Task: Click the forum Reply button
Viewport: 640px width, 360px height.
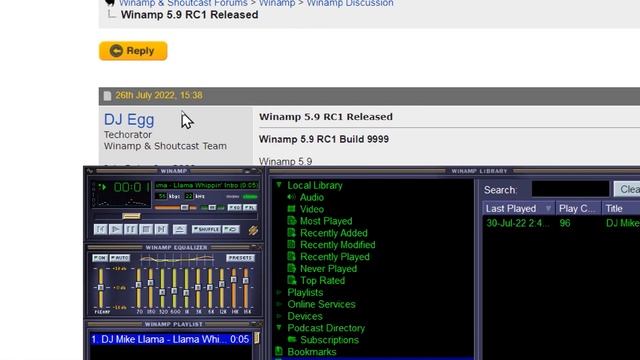Action: pos(133,51)
